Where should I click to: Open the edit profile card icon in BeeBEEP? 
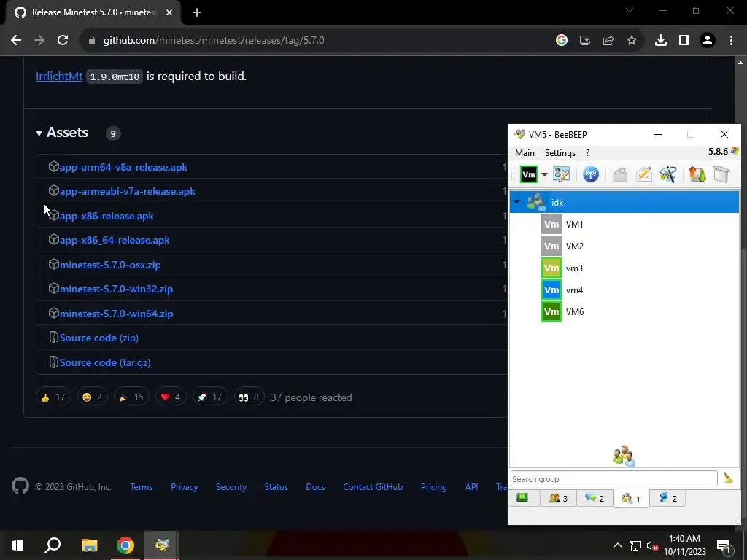[562, 174]
